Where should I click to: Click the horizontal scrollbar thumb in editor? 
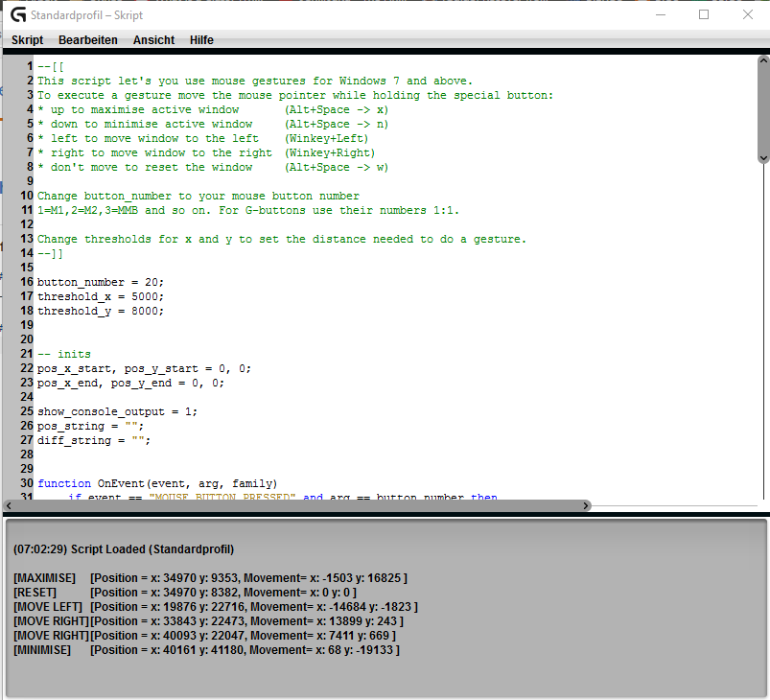click(296, 505)
